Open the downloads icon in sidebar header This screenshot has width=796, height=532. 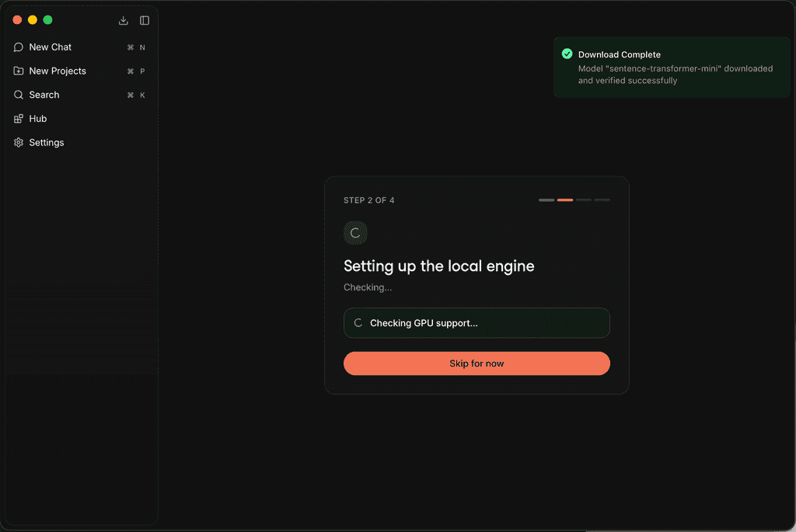[124, 20]
